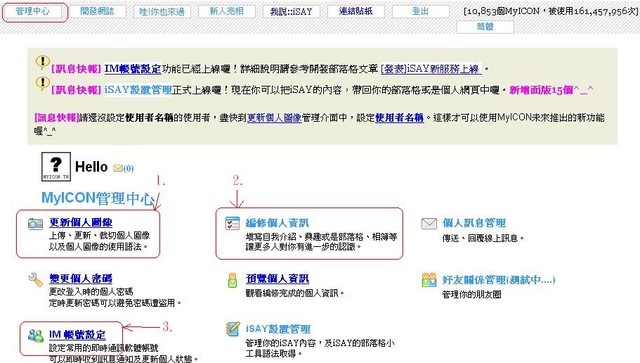Go to the 哇!你也來過 tab
Screen dimensions: 640x363
[x=162, y=11]
